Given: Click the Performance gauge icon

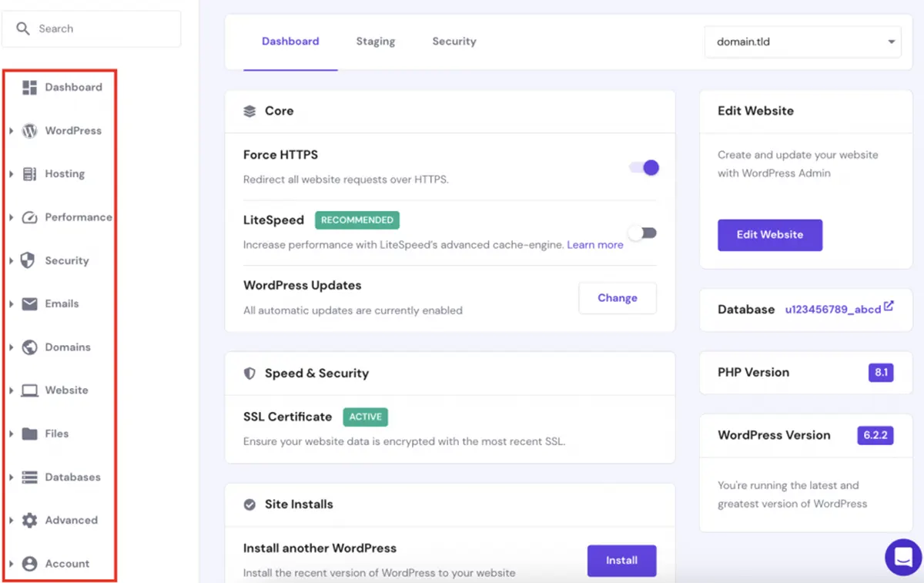Looking at the screenshot, I should [29, 217].
